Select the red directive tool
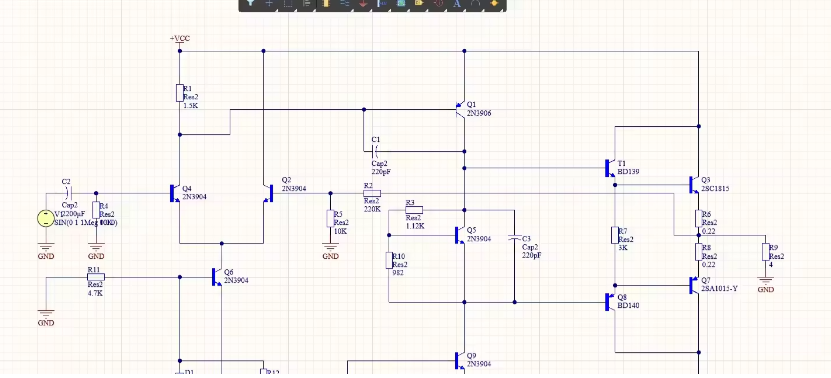 [438, 3]
